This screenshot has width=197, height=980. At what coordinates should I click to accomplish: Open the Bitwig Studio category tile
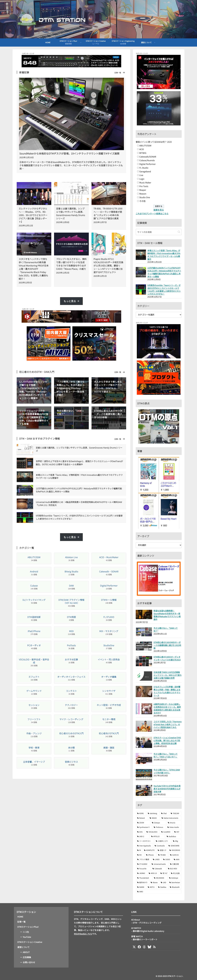point(71,573)
